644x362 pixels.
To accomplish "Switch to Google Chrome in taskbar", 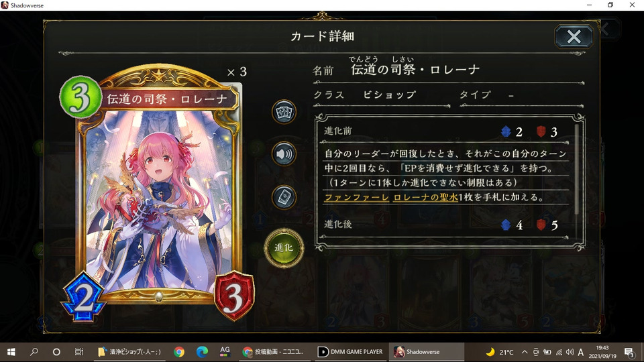I will 178,352.
